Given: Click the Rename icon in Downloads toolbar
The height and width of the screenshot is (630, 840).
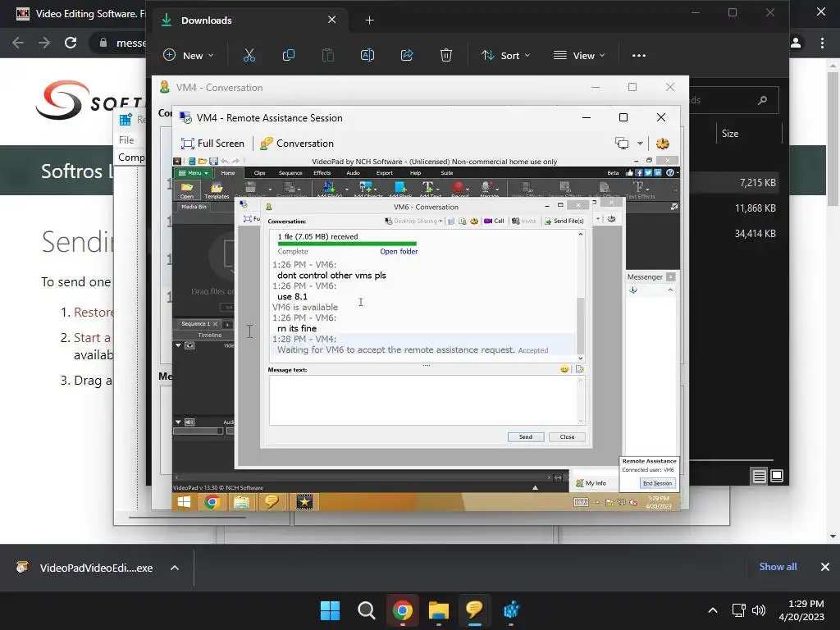Looking at the screenshot, I should 367,55.
